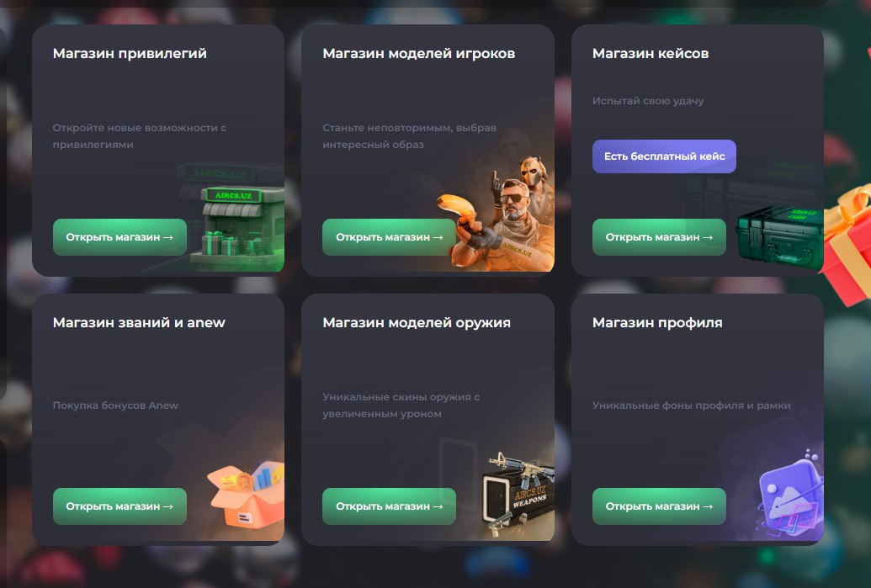Open the cases shop green button
Image resolution: width=871 pixels, height=588 pixels.
659,237
